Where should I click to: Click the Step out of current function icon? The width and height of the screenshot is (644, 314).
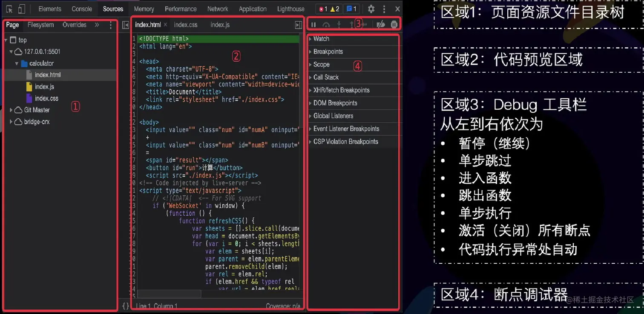[352, 25]
